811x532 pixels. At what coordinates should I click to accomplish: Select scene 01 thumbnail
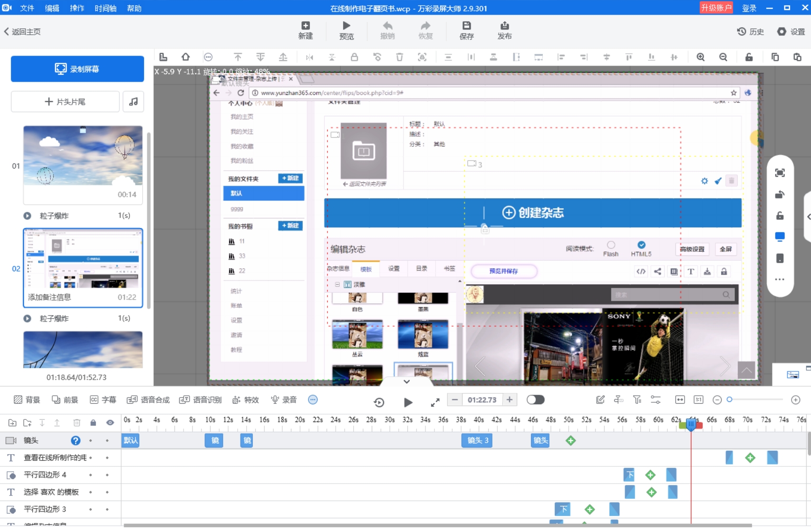pos(83,165)
